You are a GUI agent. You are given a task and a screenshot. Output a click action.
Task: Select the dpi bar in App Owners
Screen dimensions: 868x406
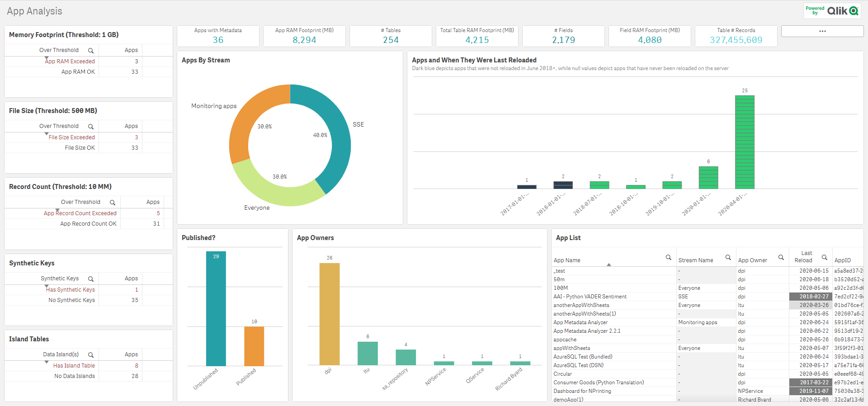329,314
